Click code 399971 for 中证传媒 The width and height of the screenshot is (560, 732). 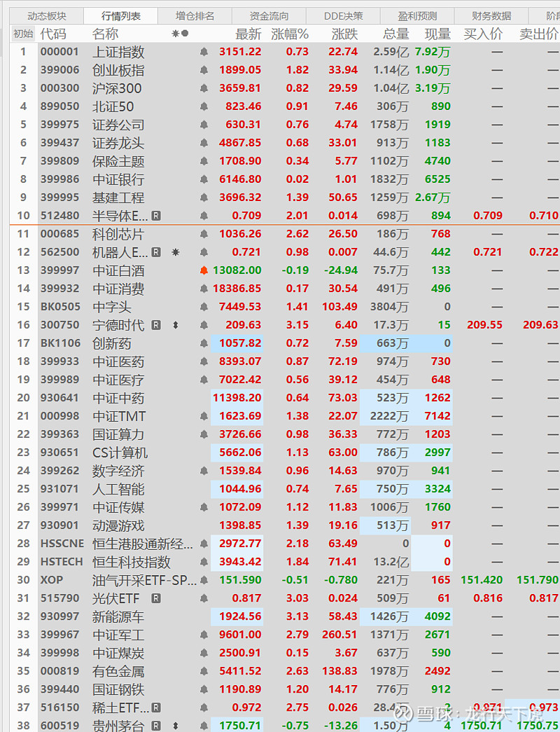(59, 507)
